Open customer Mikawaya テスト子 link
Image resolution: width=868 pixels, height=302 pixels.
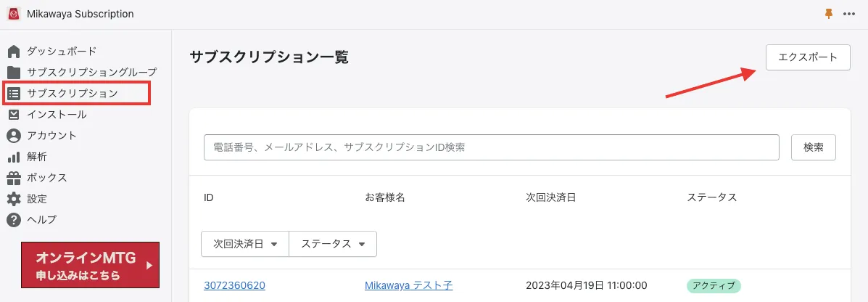[408, 285]
